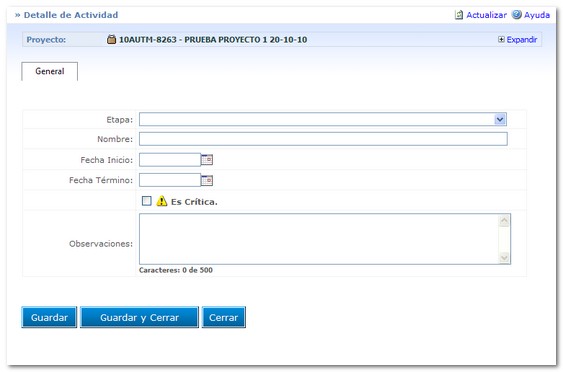Click the Fecha Término: label

(101, 180)
